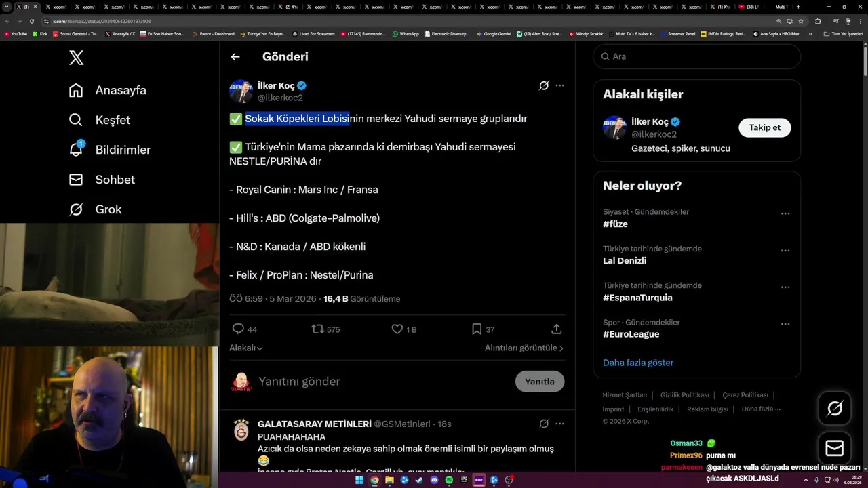868x488 pixels.
Task: Click Daha fazla göster link
Action: [x=638, y=363]
